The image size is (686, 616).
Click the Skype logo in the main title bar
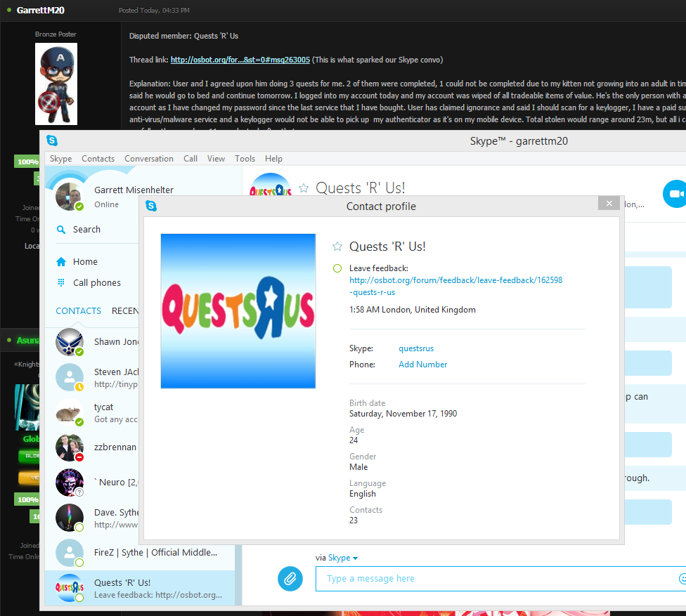click(52, 140)
